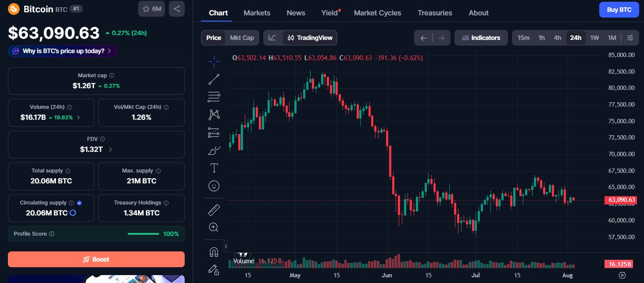The image size is (644, 283).
Task: Click Vol/Mkt Cap info icon
Action: [x=166, y=107]
